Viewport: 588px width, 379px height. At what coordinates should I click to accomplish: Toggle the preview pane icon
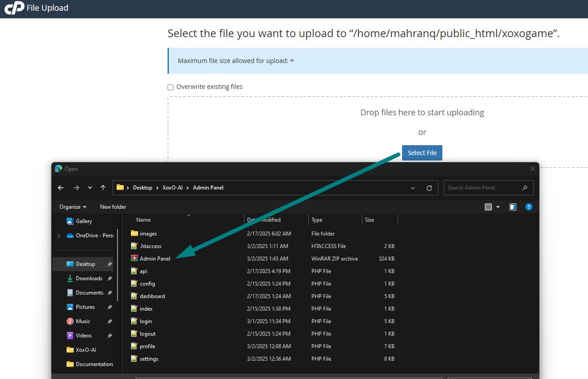point(513,207)
